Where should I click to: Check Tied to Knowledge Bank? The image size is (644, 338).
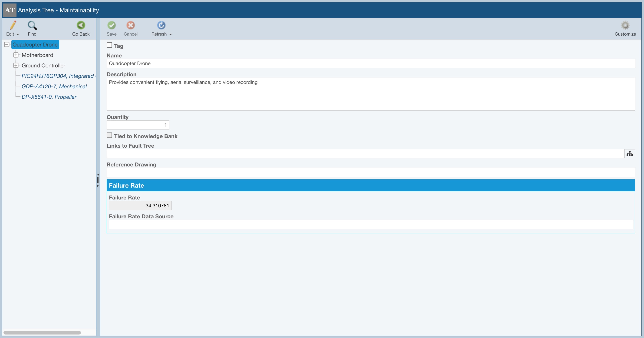point(109,135)
